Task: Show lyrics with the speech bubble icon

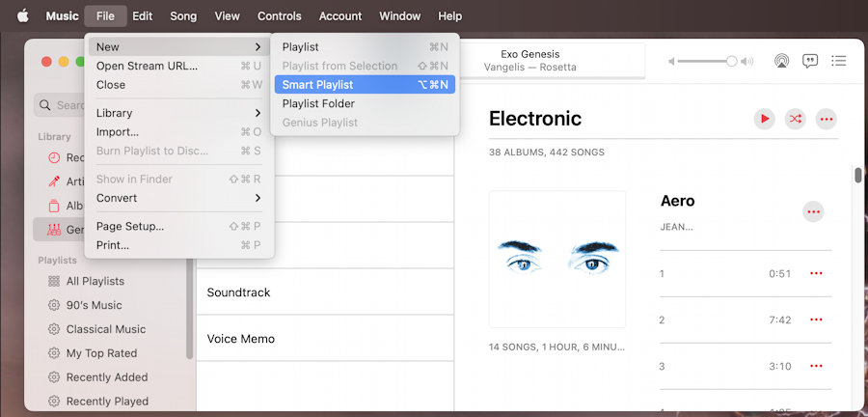Action: [x=810, y=61]
